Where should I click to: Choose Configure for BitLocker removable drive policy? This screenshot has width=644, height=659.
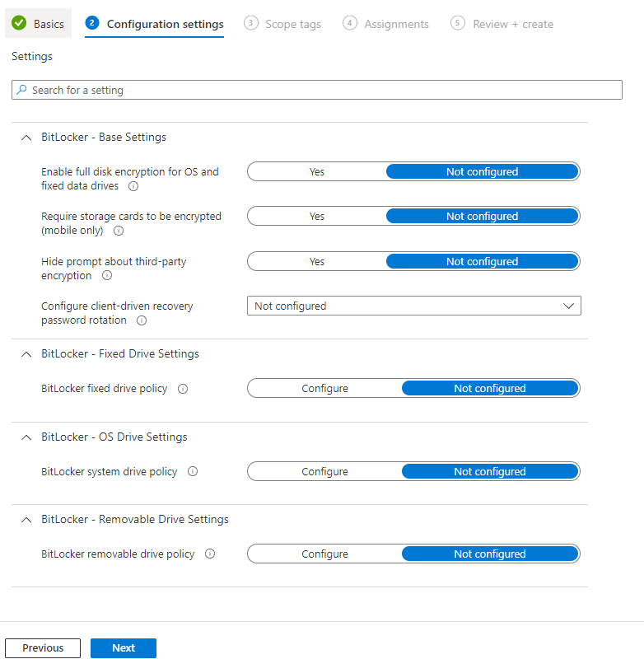tap(324, 554)
